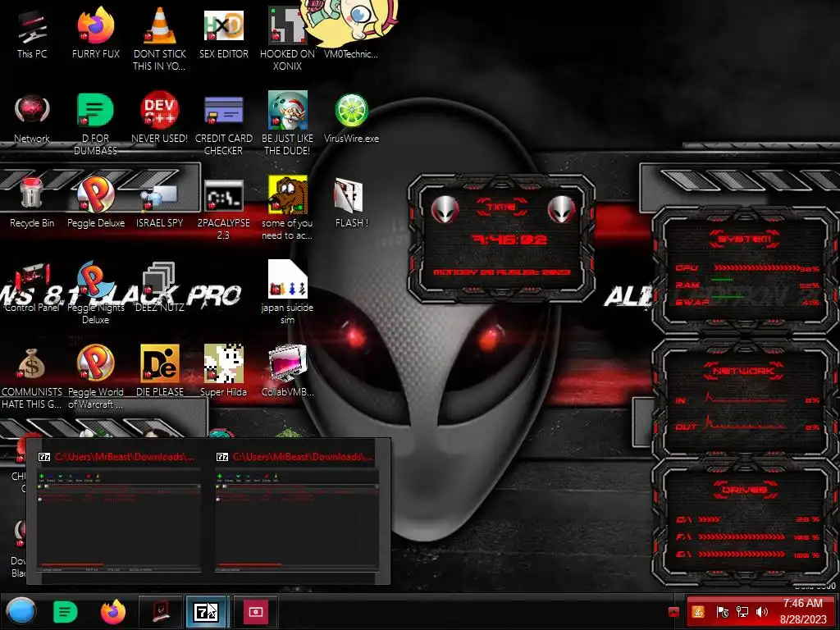
Task: Open the Recycle Bin
Action: tap(32, 203)
